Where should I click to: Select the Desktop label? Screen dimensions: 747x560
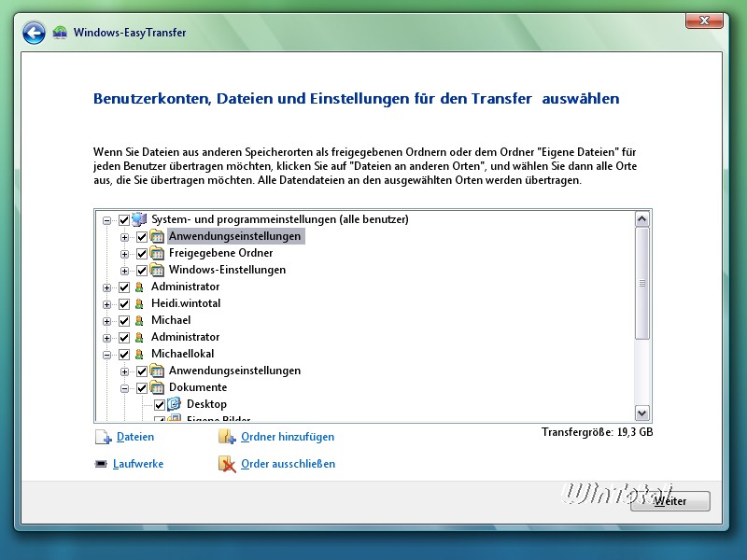click(206, 404)
